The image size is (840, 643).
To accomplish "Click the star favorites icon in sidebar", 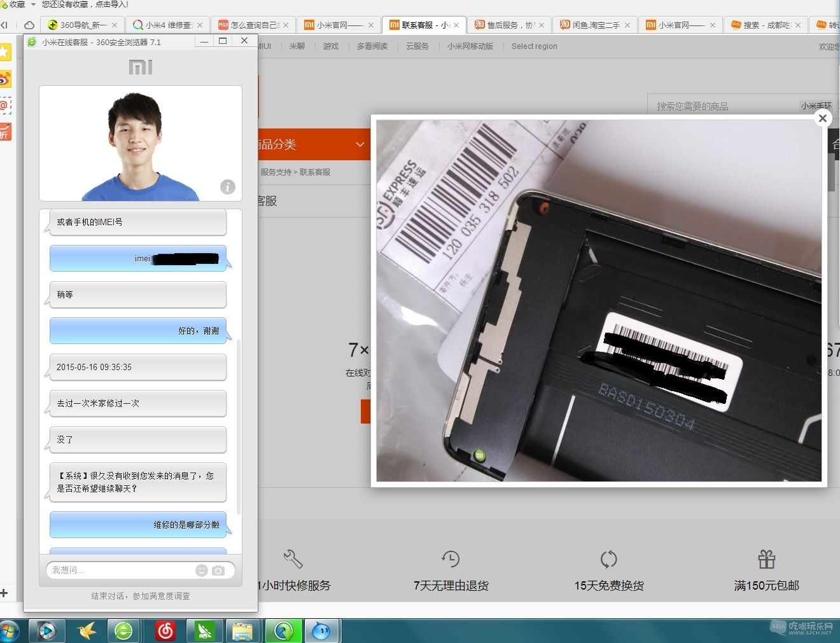I will pyautogui.click(x=5, y=52).
